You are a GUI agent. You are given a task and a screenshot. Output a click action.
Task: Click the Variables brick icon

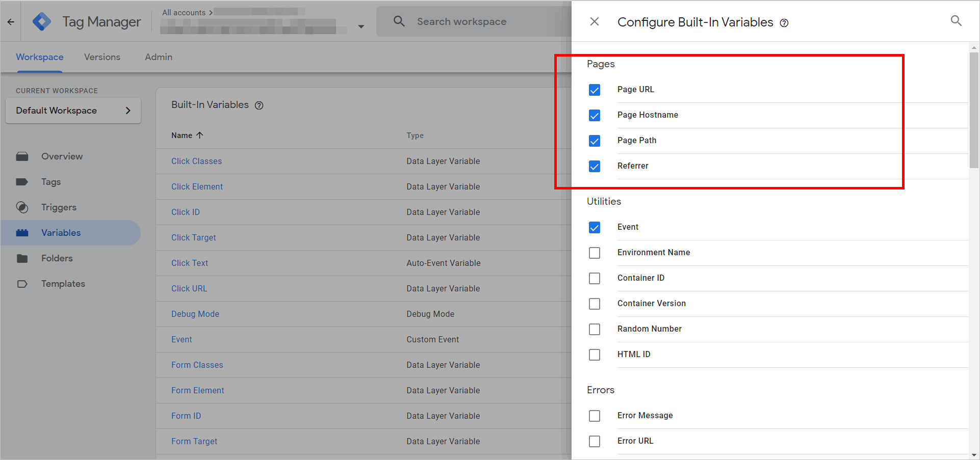(x=22, y=233)
